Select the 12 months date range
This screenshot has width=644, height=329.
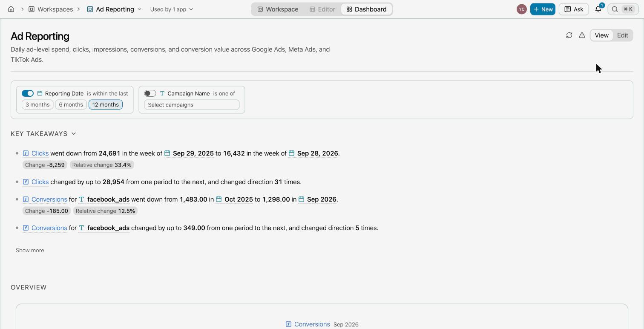tap(106, 104)
